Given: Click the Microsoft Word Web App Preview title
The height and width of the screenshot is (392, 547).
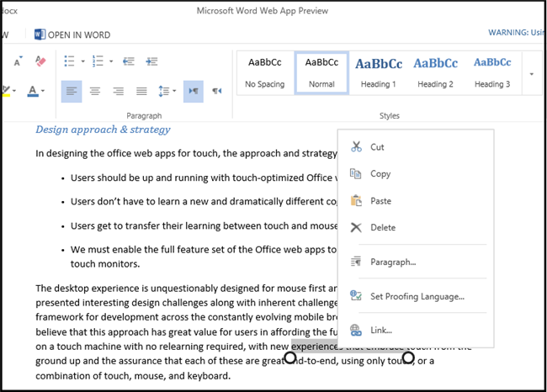Looking at the screenshot, I should point(263,11).
